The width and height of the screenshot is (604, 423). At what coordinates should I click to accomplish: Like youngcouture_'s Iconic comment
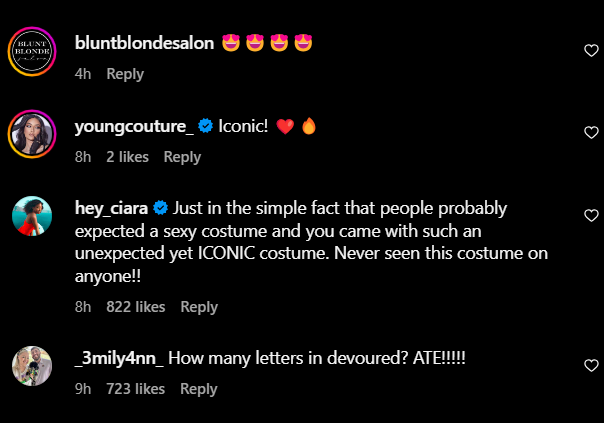pos(590,132)
